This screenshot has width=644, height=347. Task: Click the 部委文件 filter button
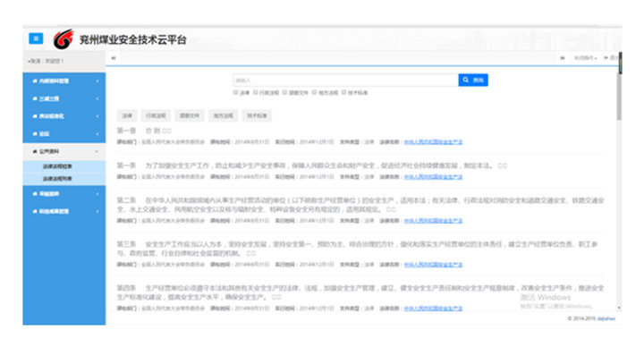click(x=190, y=115)
